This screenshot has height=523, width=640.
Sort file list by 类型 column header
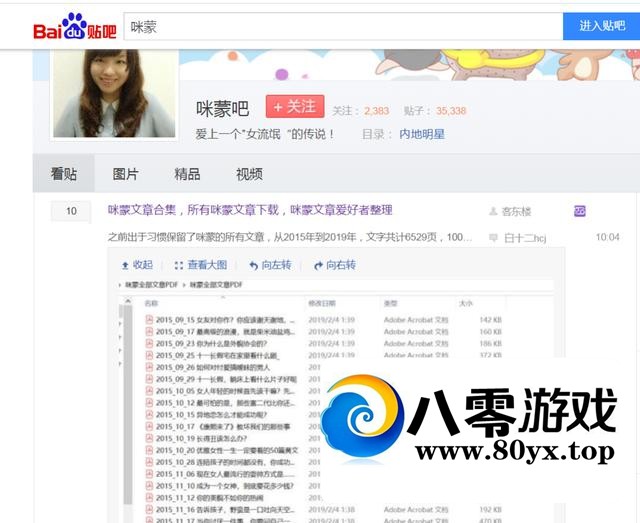coord(390,303)
